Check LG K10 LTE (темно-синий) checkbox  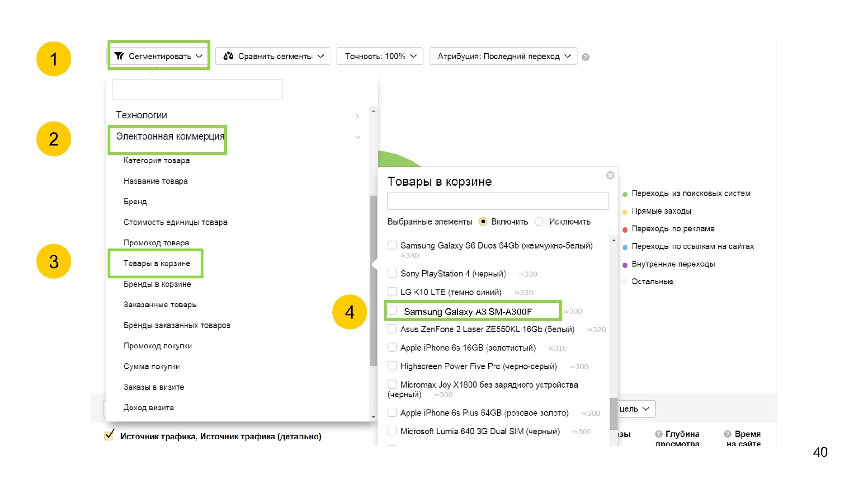pyautogui.click(x=392, y=292)
